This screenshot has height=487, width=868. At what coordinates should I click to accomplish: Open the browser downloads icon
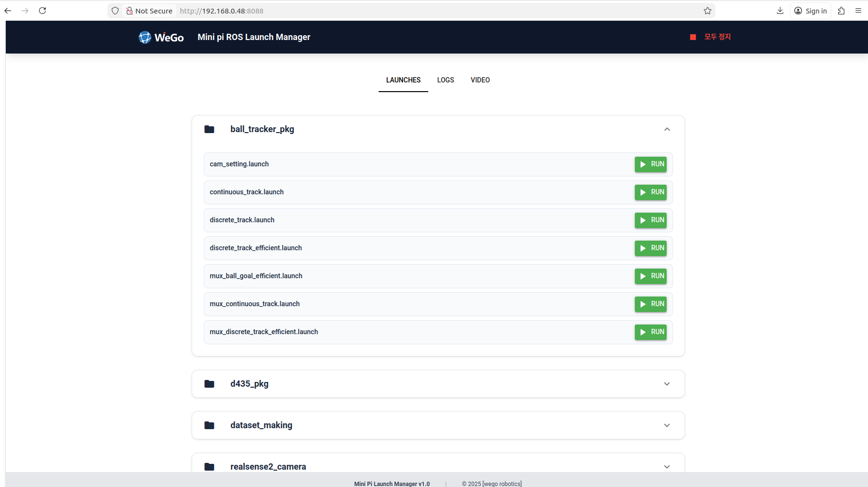tap(780, 11)
